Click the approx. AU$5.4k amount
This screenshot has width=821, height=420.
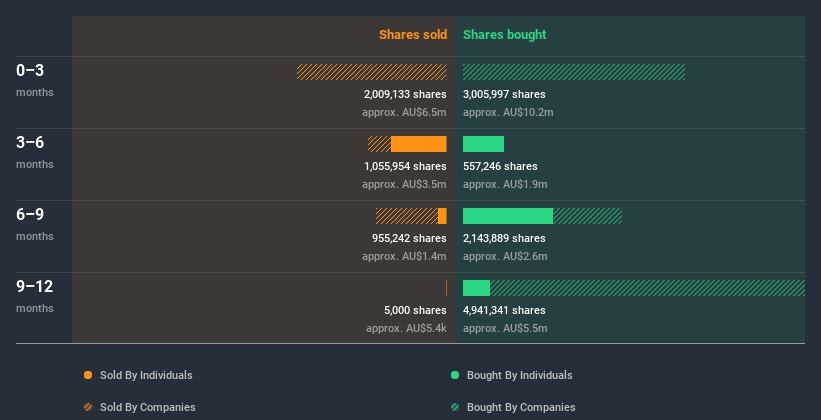click(406, 328)
